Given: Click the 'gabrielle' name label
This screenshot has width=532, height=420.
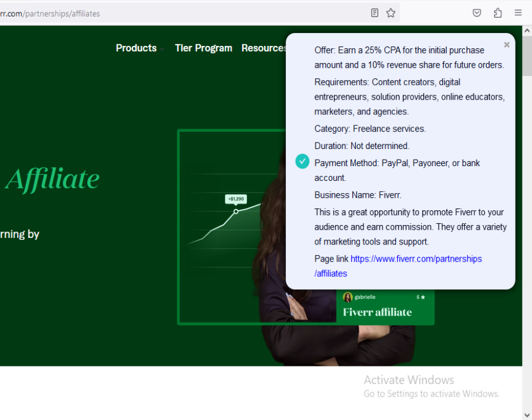Looking at the screenshot, I should [365, 297].
